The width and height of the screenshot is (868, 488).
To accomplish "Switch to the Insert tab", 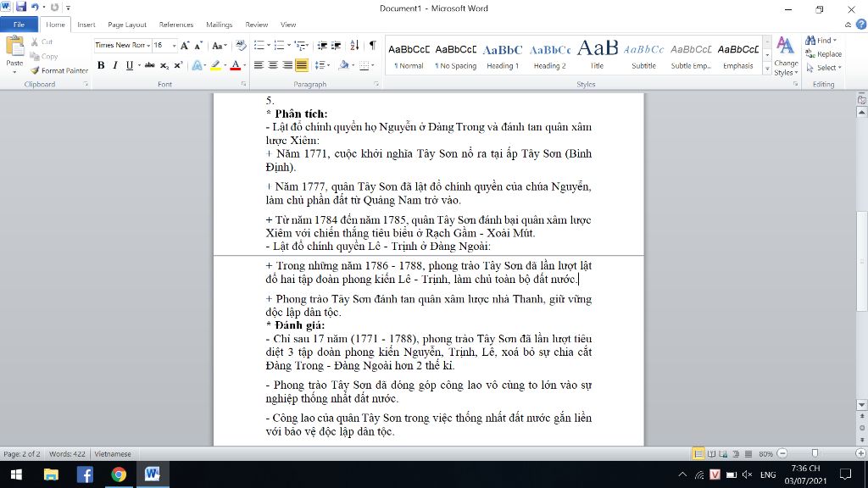I will point(86,25).
